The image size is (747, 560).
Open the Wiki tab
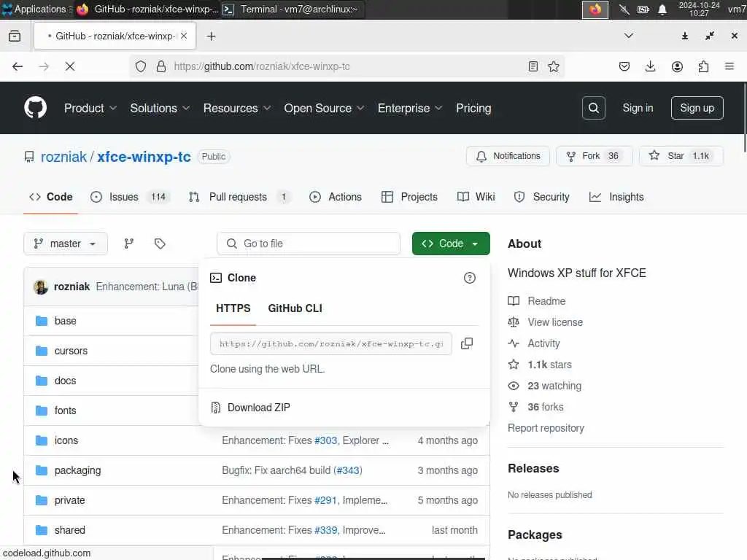[x=476, y=197]
